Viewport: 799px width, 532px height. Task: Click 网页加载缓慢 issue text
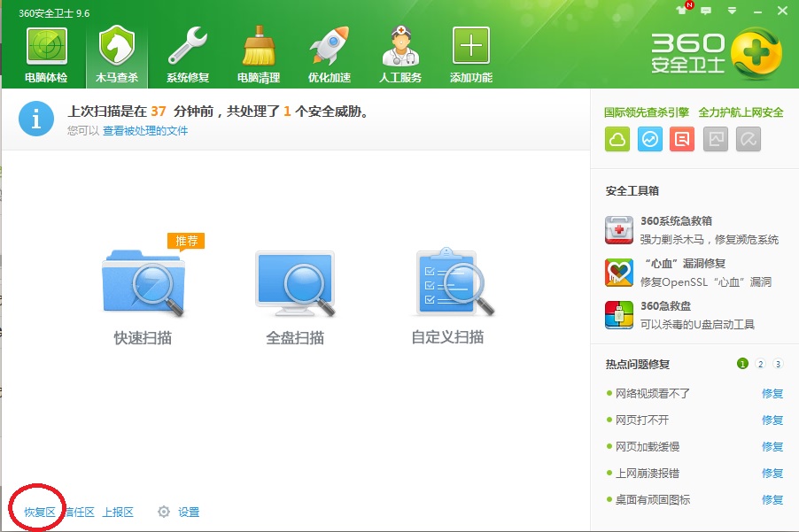[648, 446]
